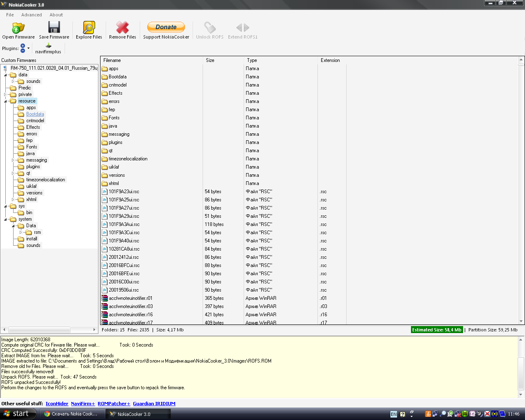Screen dimensions: 525x420
Task: Click the Guardian IRIDIUM link
Action: 154,404
